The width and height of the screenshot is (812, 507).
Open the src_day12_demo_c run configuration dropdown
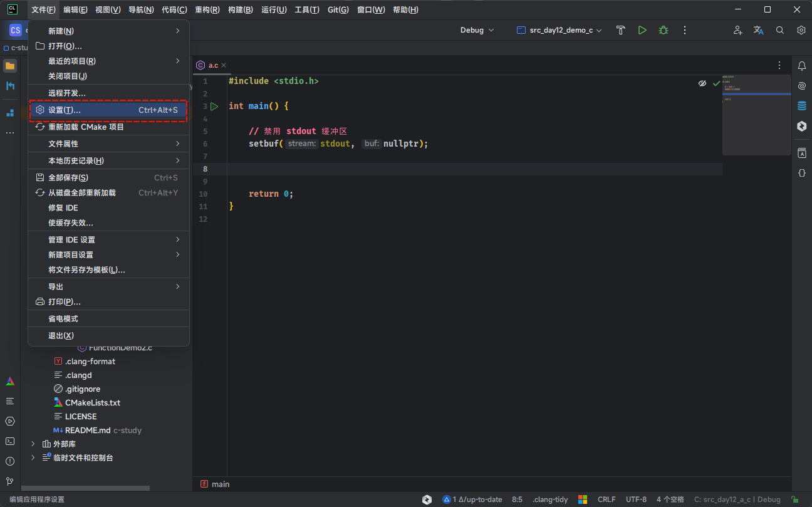[559, 30]
